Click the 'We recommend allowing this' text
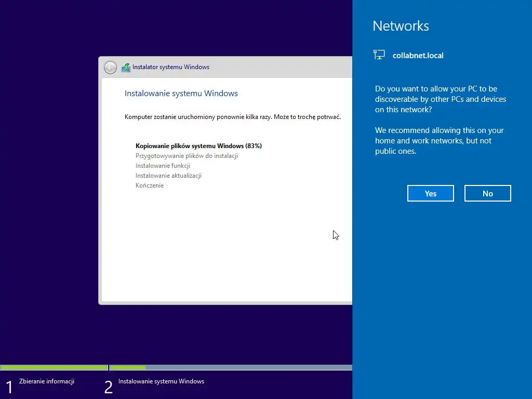This screenshot has width=532, height=399. pos(440,140)
